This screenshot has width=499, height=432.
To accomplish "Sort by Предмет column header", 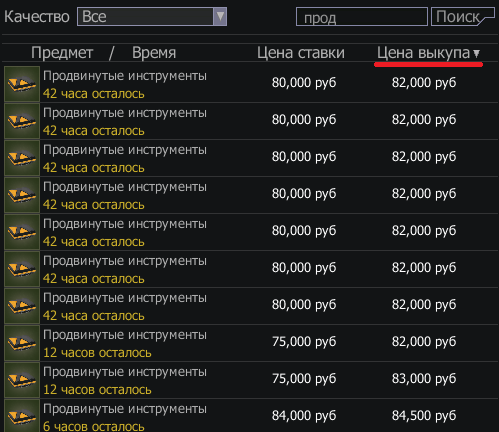I will pyautogui.click(x=62, y=53).
